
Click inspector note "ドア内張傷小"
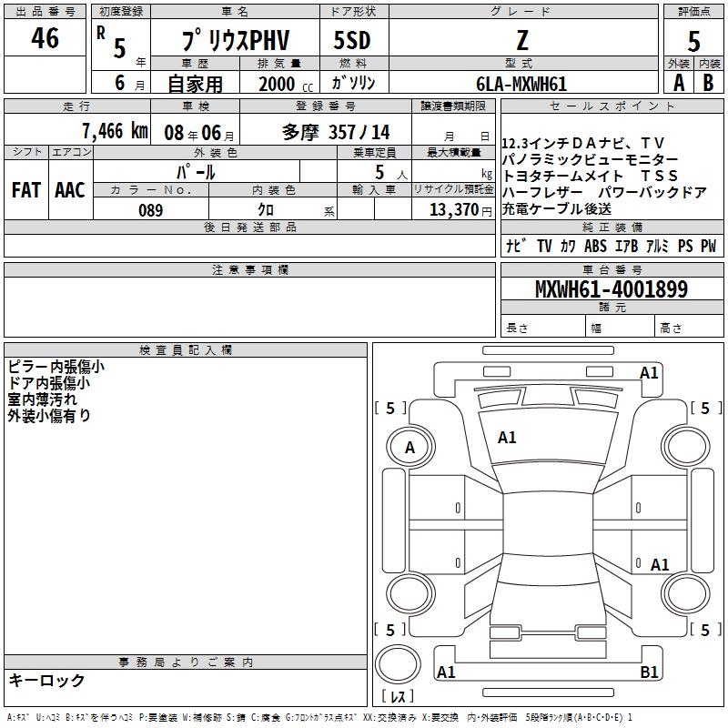[x=49, y=383]
